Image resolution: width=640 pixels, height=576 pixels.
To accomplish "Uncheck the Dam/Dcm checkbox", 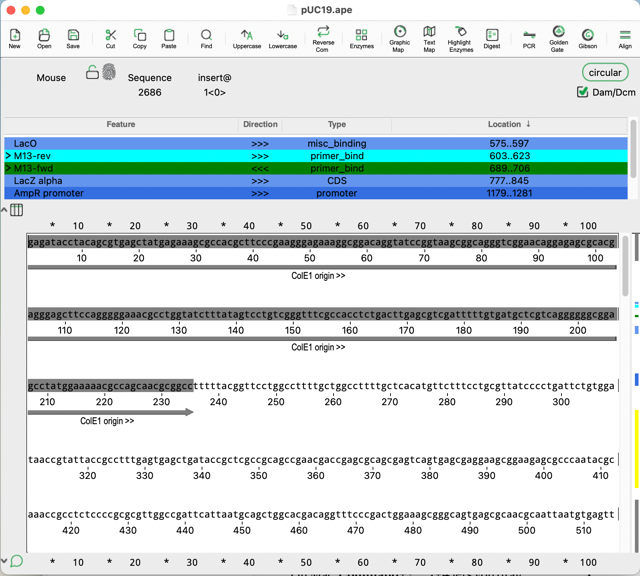I will pos(582,92).
